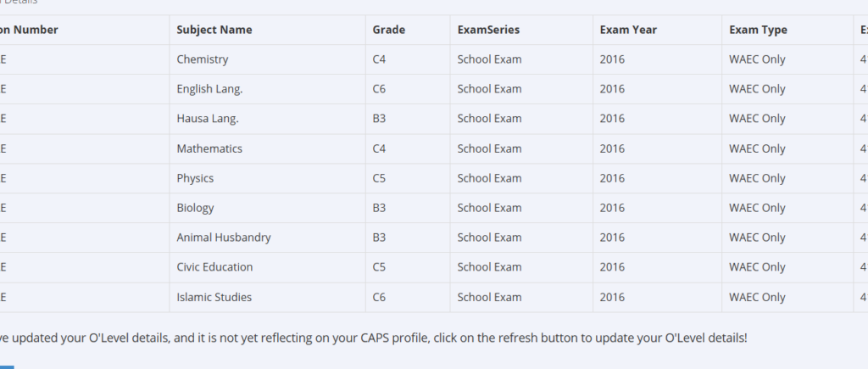Image resolution: width=868 pixels, height=369 pixels.
Task: Select the Civic Education subject cell
Action: [214, 267]
